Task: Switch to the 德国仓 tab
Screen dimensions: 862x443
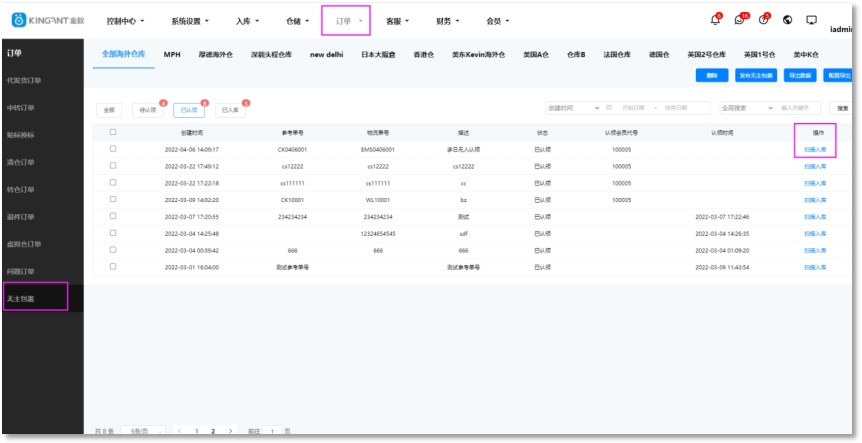Action: pyautogui.click(x=659, y=54)
